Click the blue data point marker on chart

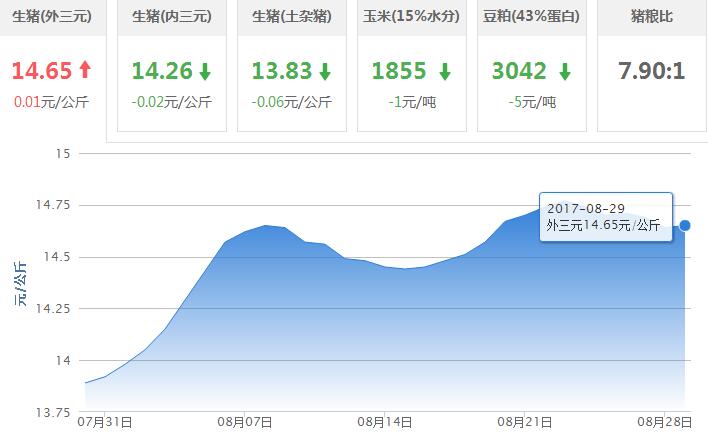click(685, 225)
